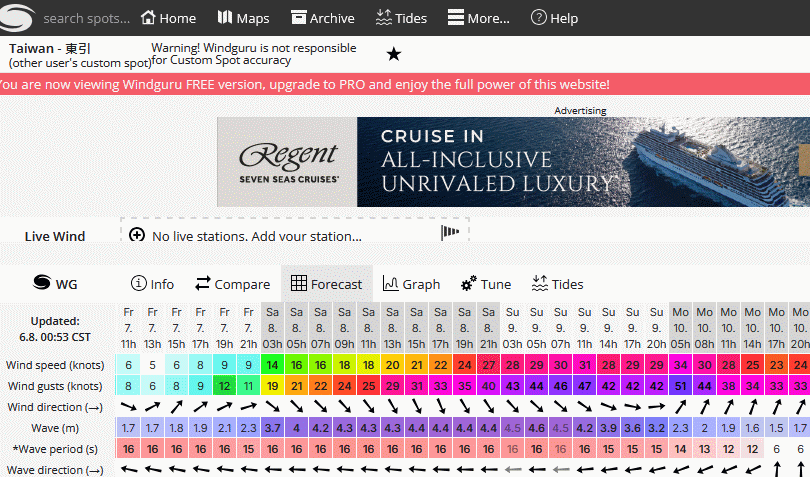Click the 'Wind speed (knots)' row label
The image size is (810, 477).
(x=55, y=365)
